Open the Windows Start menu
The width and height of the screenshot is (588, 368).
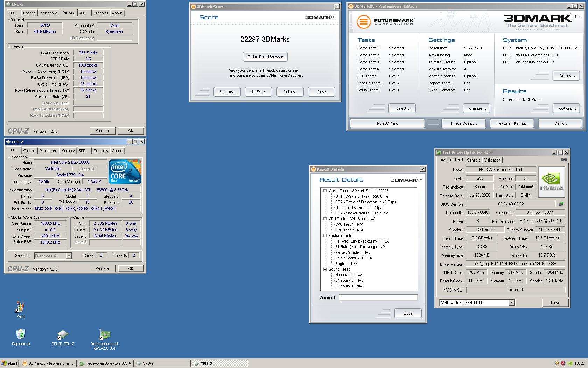pyautogui.click(x=10, y=363)
